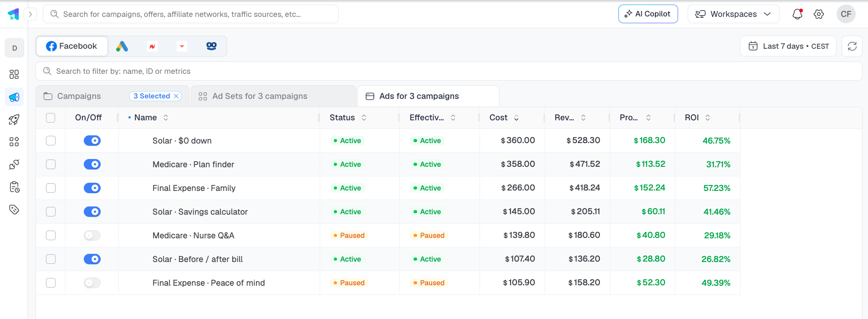This screenshot has width=868, height=319.
Task: Click the app logo in top-left corner
Action: tap(14, 14)
